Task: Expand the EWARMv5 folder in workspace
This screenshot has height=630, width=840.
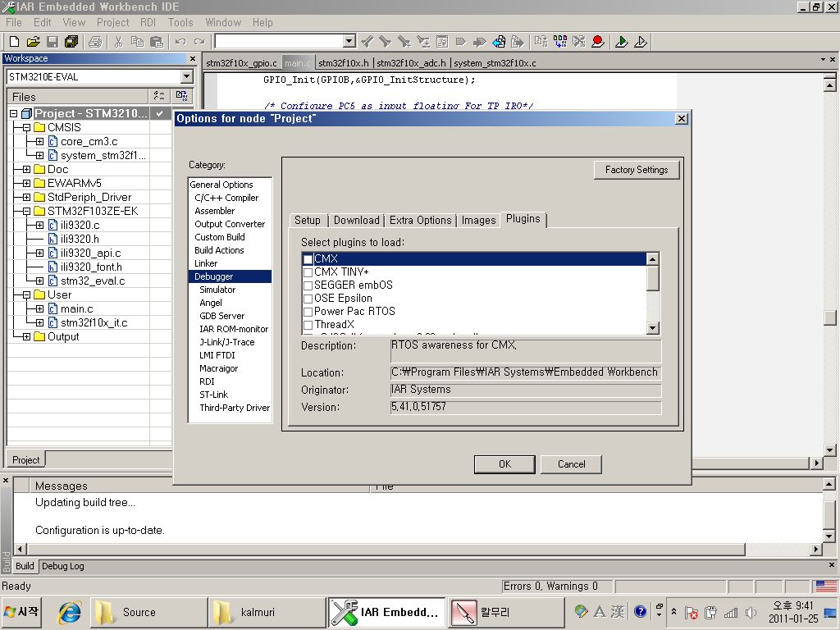Action: pyautogui.click(x=26, y=183)
